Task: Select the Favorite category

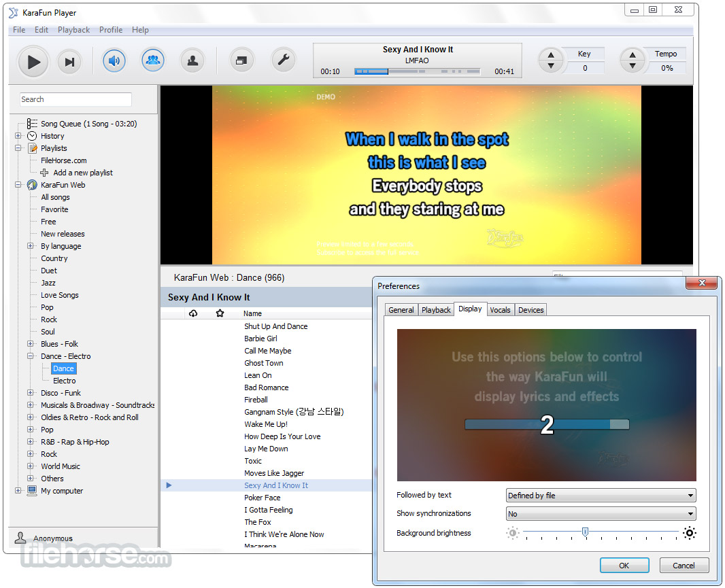Action: (x=54, y=209)
